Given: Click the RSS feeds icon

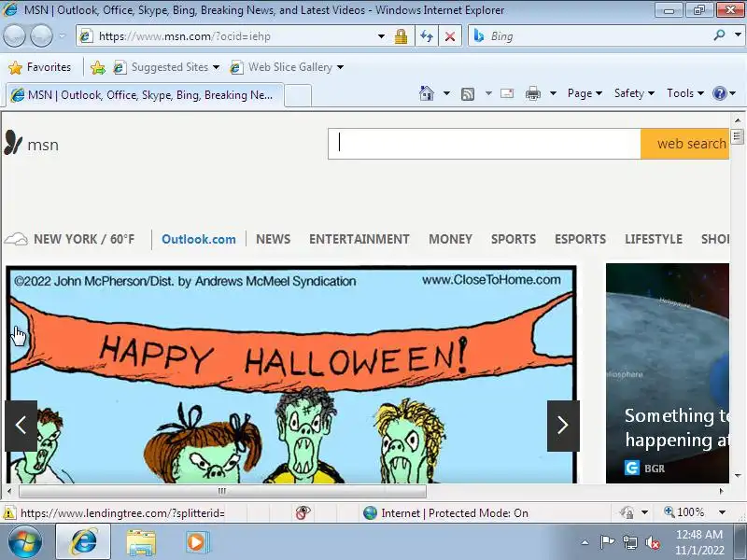Looking at the screenshot, I should pos(468,94).
